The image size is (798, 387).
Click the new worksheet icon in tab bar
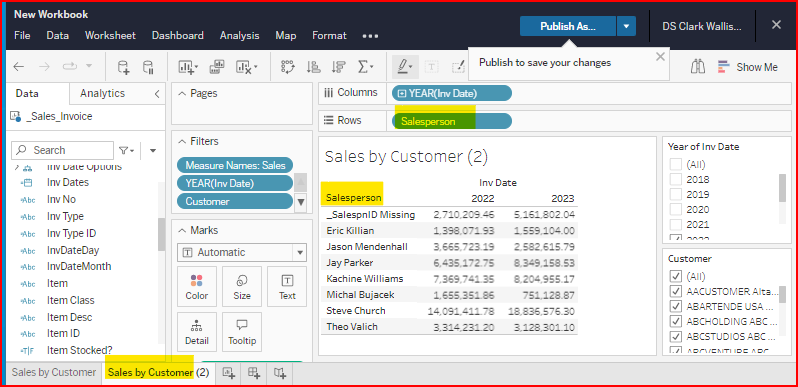pyautogui.click(x=229, y=373)
